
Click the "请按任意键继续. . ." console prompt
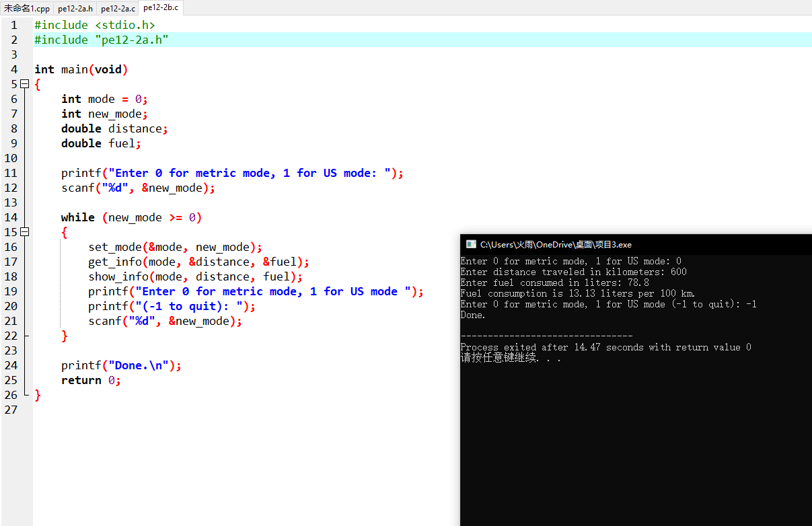point(511,358)
